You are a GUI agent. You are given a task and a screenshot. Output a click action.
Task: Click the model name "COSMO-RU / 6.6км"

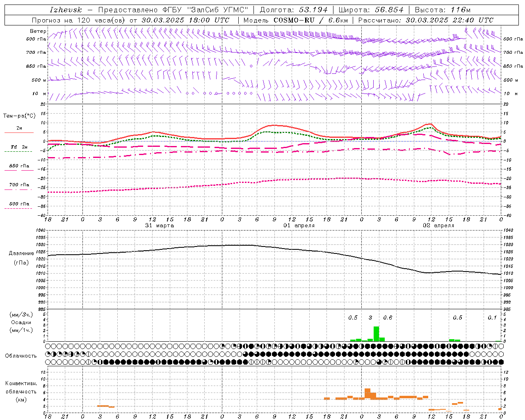point(310,20)
